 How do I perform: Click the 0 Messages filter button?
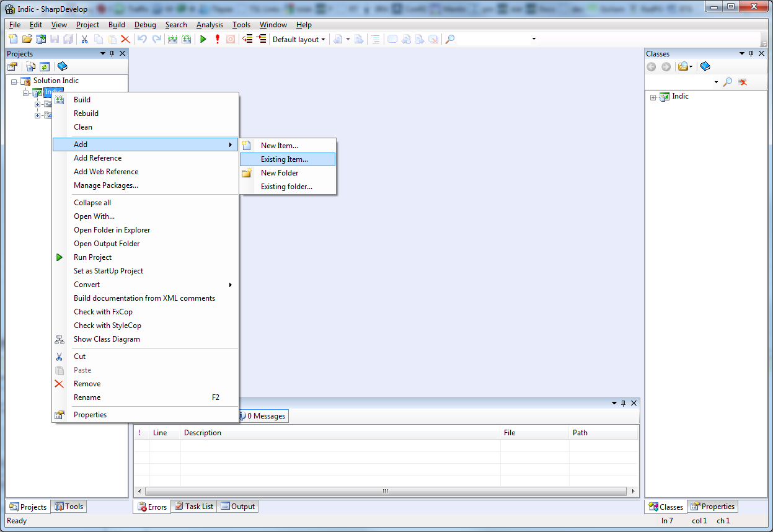(x=263, y=416)
